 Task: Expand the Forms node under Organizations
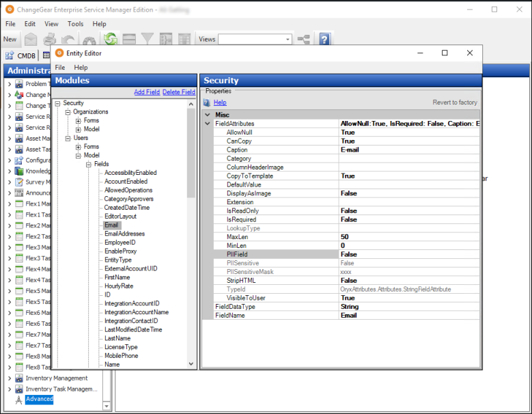(79, 121)
